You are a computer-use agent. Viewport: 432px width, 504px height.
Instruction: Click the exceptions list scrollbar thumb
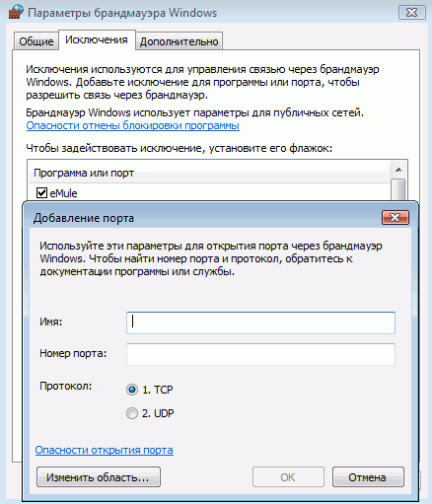point(398,190)
